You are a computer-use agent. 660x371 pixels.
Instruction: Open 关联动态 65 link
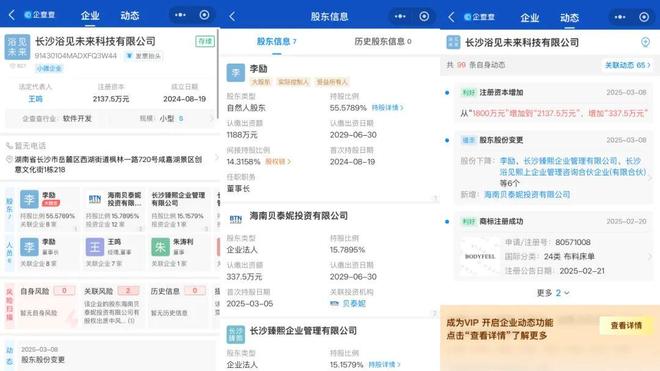click(x=627, y=65)
